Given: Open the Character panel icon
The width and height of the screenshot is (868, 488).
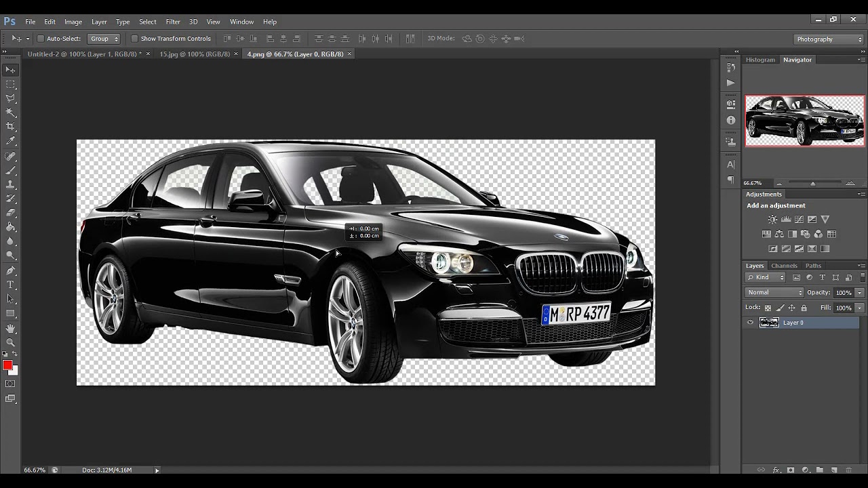Looking at the screenshot, I should (x=730, y=164).
